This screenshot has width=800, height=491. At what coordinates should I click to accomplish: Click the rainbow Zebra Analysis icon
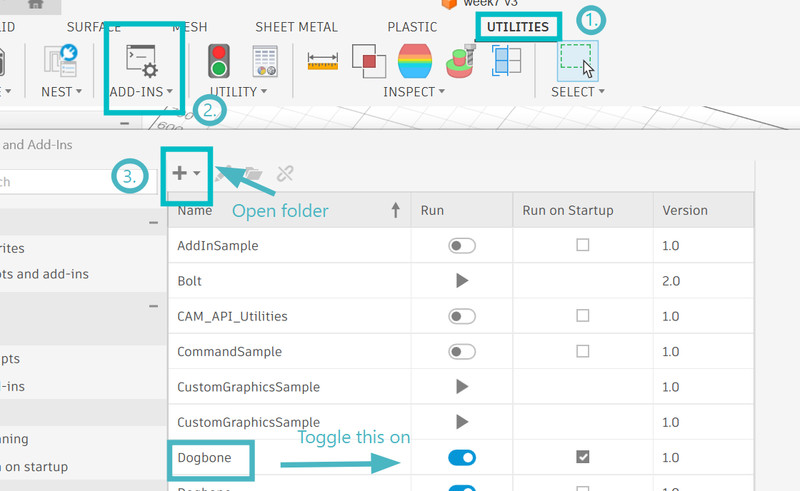coord(414,61)
